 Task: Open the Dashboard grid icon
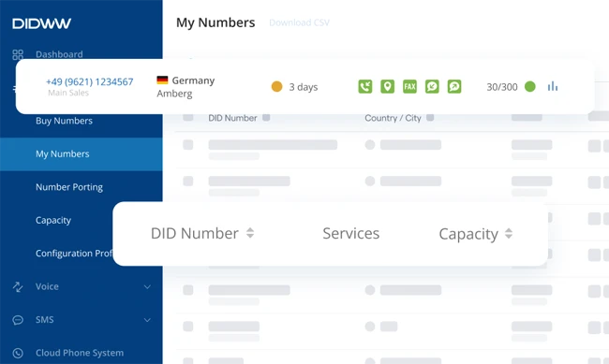coord(18,54)
